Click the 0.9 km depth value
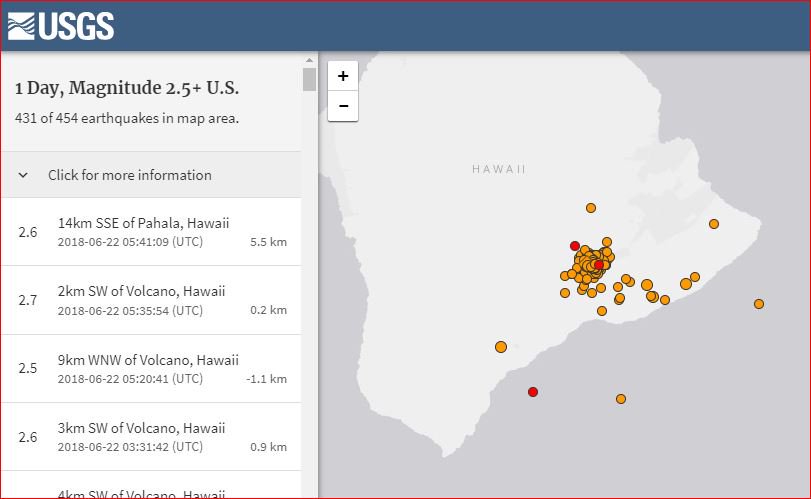The image size is (811, 499). point(268,447)
